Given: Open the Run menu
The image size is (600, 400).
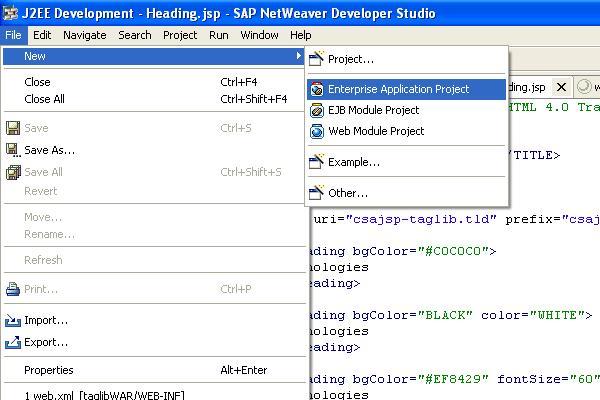Looking at the screenshot, I should 219,35.
